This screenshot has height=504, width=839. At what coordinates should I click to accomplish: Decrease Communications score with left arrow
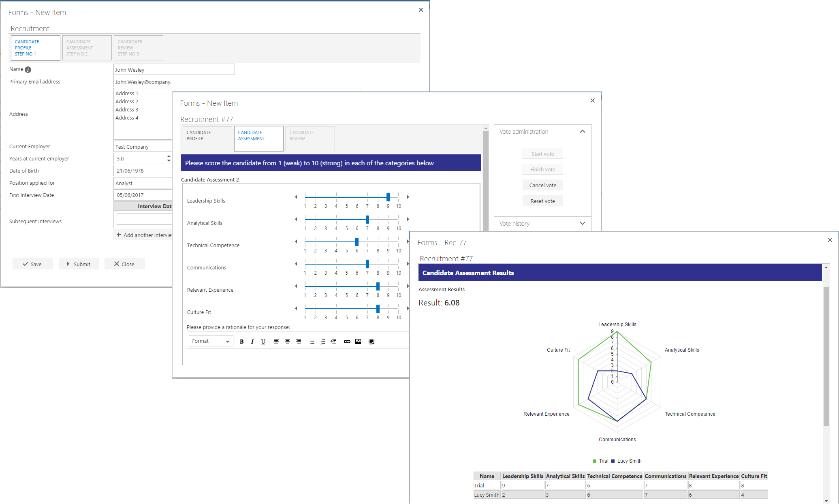pyautogui.click(x=296, y=264)
